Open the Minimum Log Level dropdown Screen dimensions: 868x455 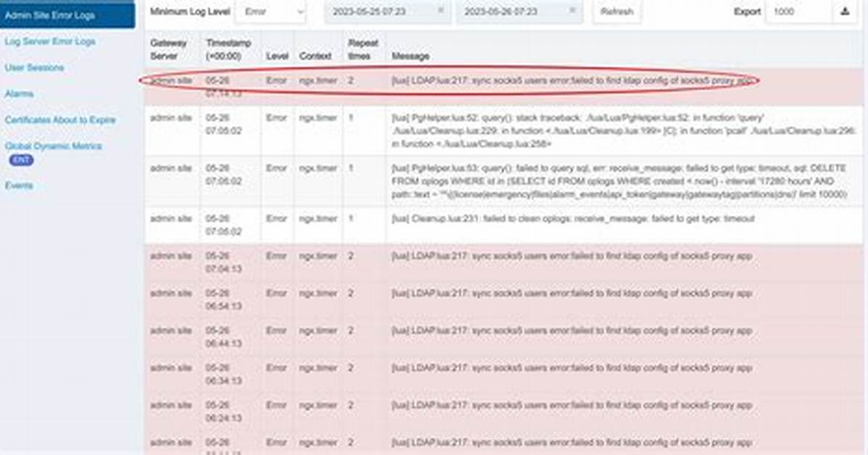click(271, 11)
